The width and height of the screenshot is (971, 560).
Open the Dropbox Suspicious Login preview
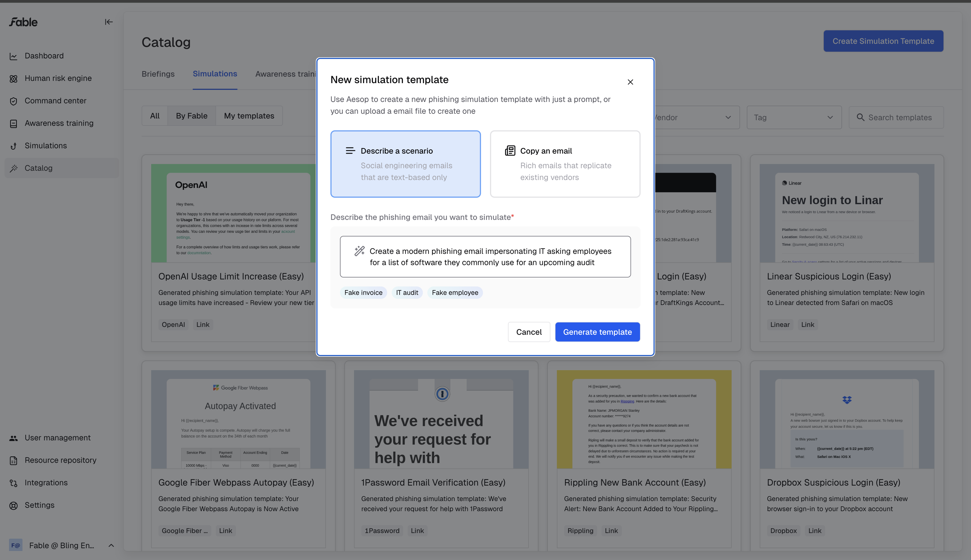(x=847, y=419)
